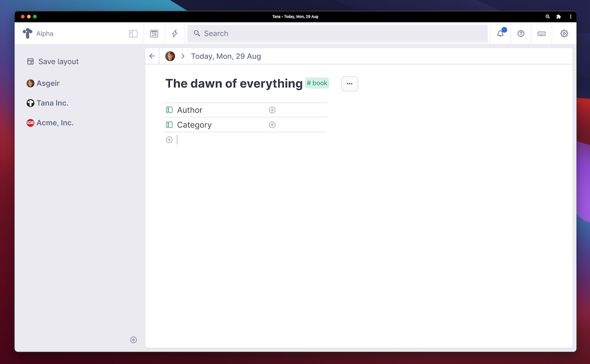Open Asgeir workspace in sidebar
The image size is (590, 364).
coord(48,83)
